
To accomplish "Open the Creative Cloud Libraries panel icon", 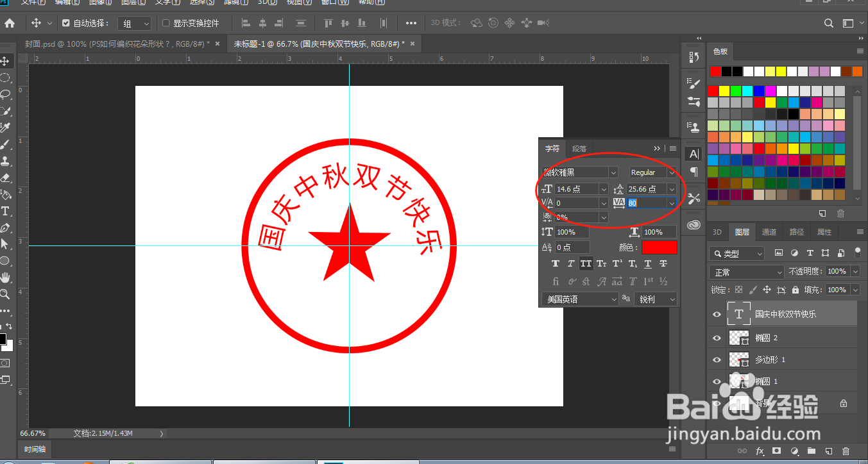I will click(694, 224).
